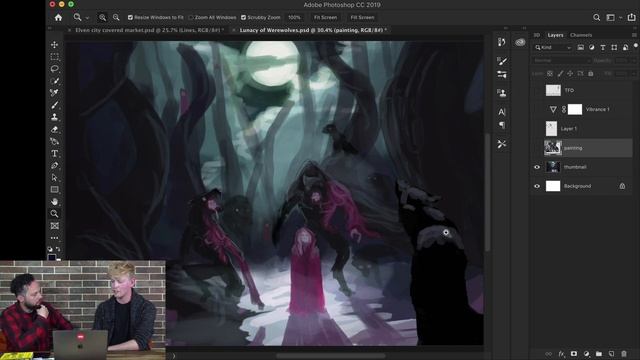
Task: Click the edit toolbar three dots
Action: click(54, 238)
